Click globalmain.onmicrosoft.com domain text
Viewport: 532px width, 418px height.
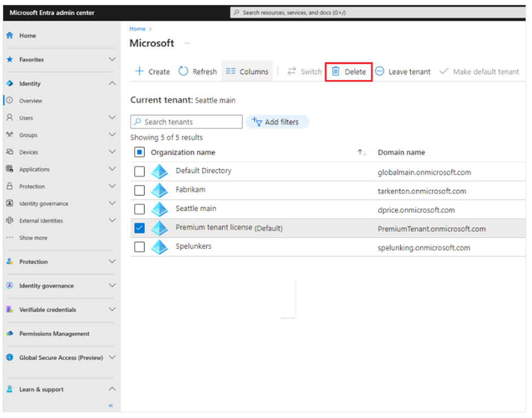pyautogui.click(x=424, y=173)
